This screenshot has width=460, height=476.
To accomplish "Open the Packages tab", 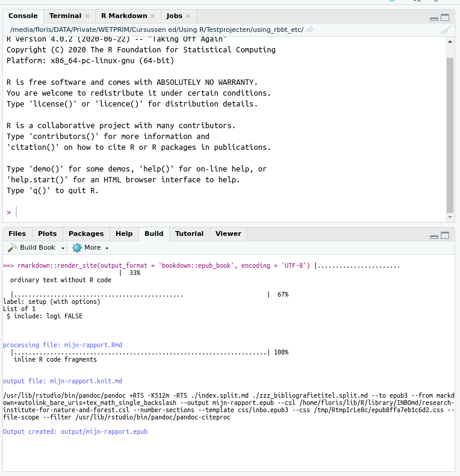I will pyautogui.click(x=86, y=233).
